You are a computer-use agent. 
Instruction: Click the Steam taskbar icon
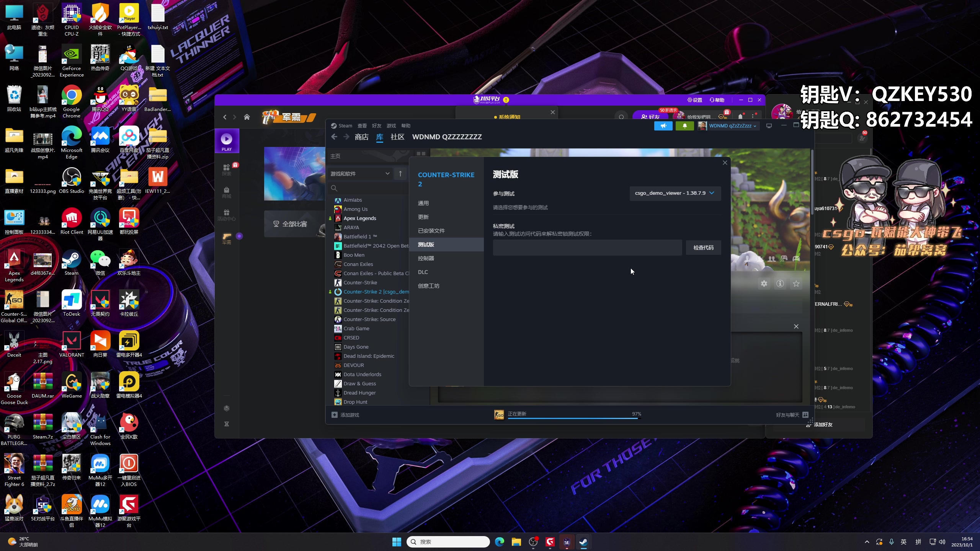click(583, 542)
